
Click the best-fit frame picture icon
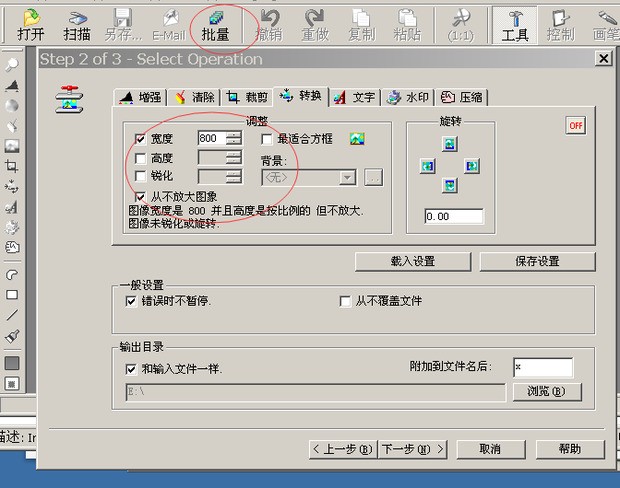click(x=357, y=139)
